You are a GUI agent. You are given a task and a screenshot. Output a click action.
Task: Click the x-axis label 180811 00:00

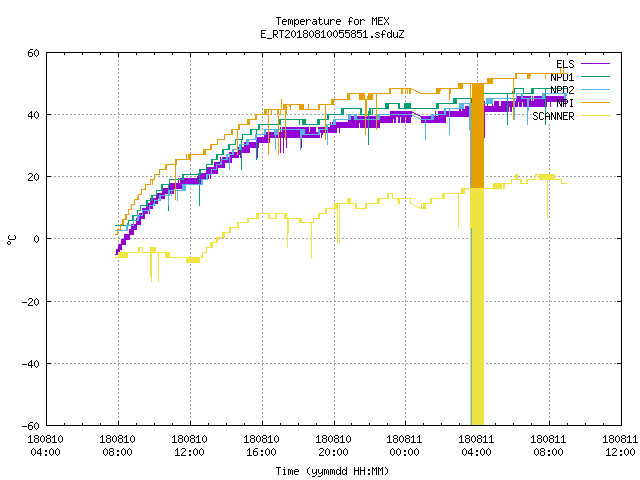tap(404, 446)
